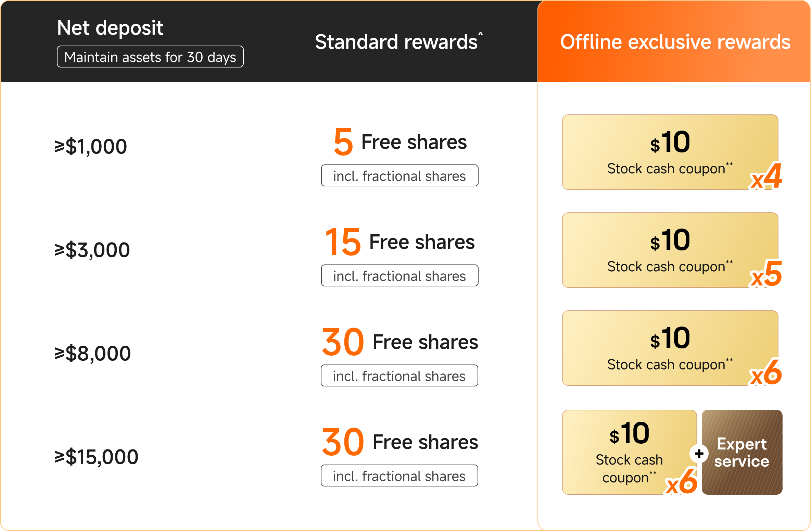Click incl. fractional shares in the $15,000 row

(399, 476)
